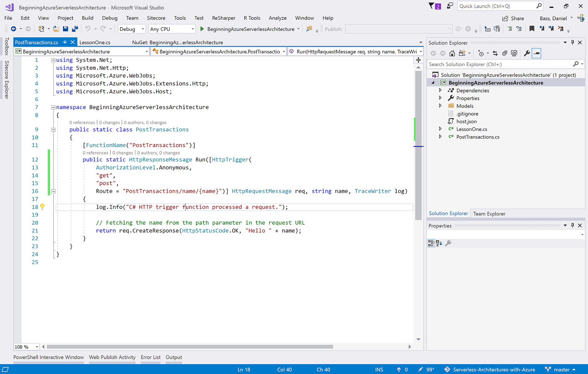Viewport: 588px width, 374px height.
Task: Click the master branch in status bar
Action: [x=561, y=369]
